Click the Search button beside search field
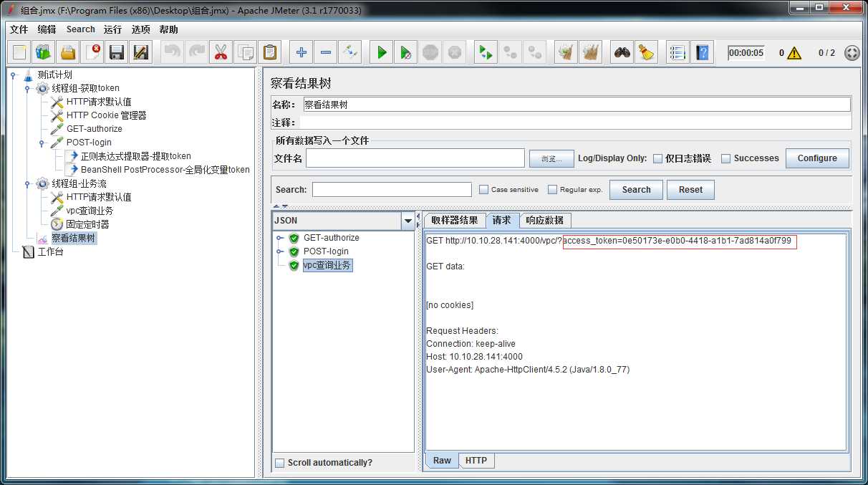 point(636,190)
